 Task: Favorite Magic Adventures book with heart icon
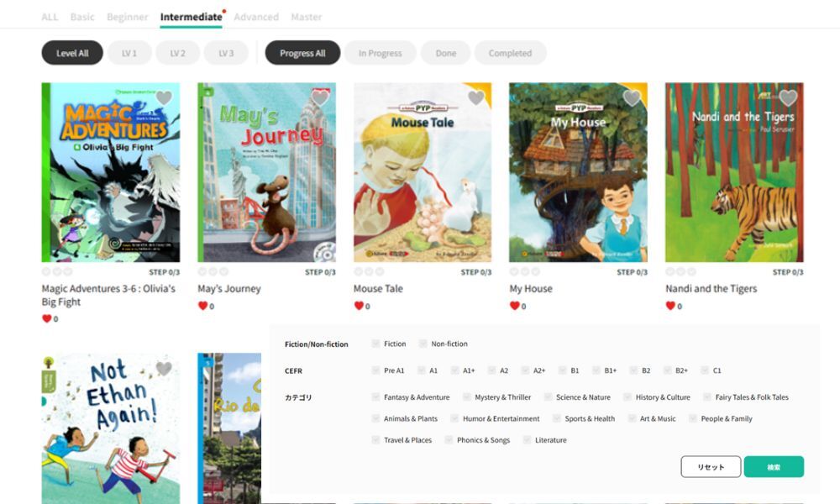[x=164, y=98]
